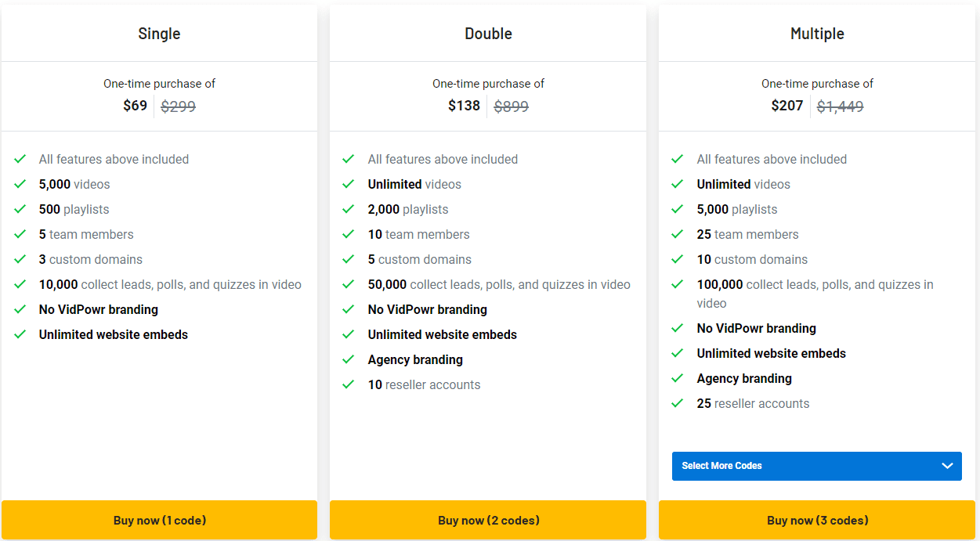Click the checkmark next to 3 custom domains
The image size is (980, 541).
coord(20,259)
